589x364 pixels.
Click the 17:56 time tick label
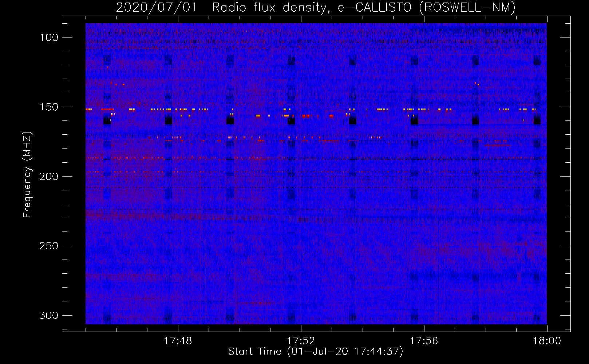pyautogui.click(x=424, y=341)
